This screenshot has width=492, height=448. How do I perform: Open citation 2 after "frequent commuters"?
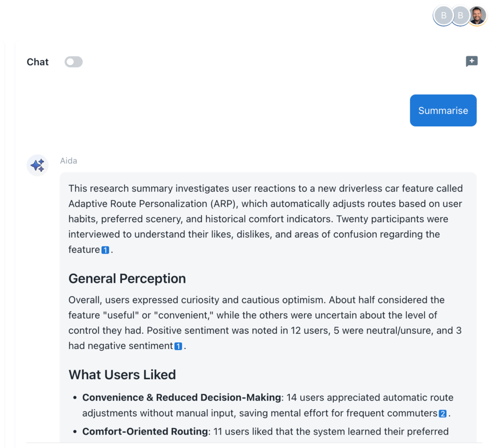(443, 413)
